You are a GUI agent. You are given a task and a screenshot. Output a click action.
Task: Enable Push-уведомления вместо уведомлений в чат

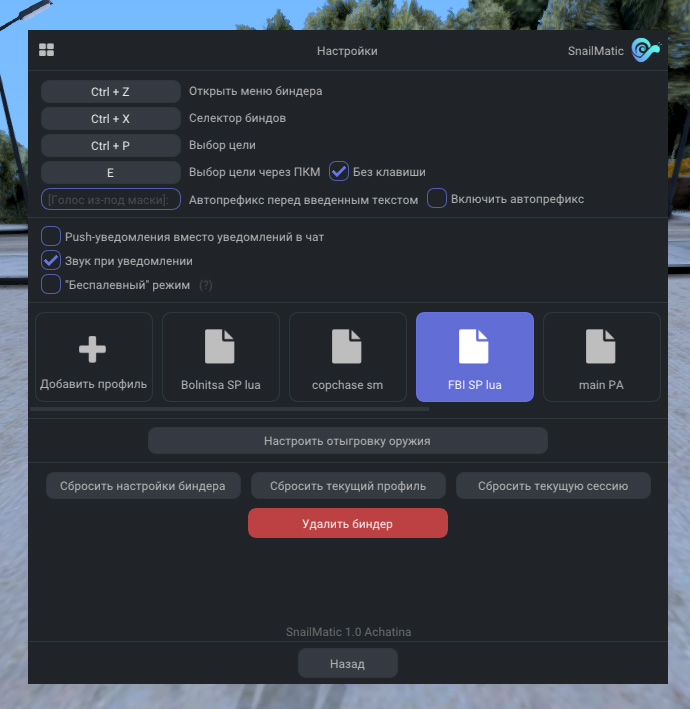click(x=51, y=237)
